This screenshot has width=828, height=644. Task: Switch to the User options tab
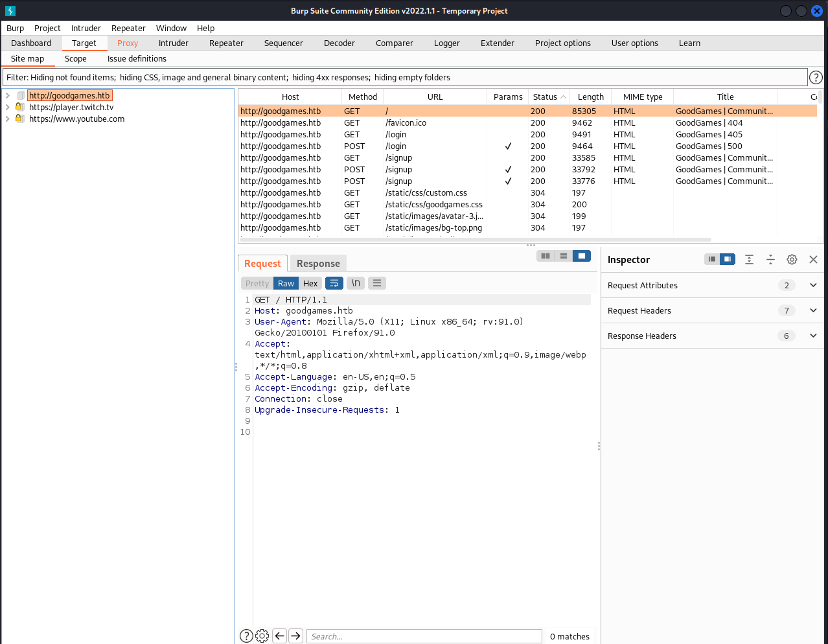(635, 43)
